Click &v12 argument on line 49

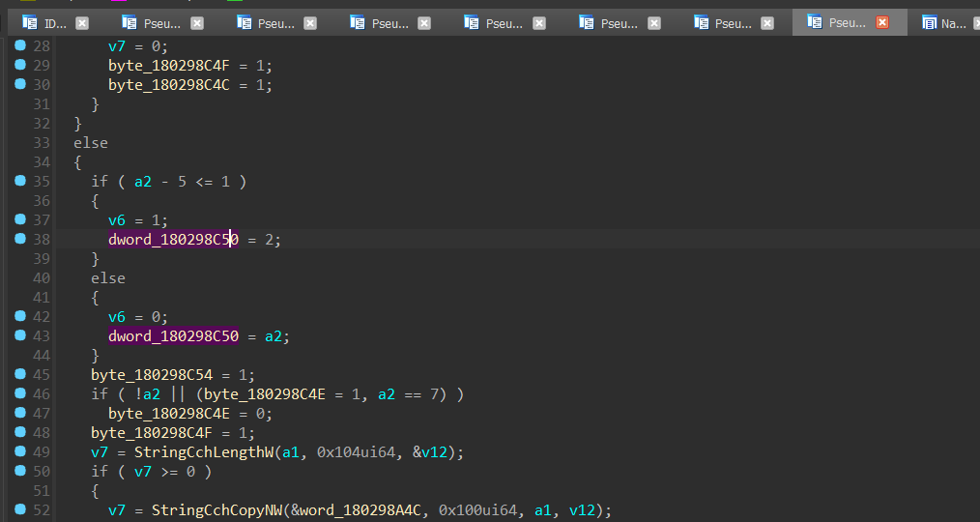pyautogui.click(x=430, y=452)
